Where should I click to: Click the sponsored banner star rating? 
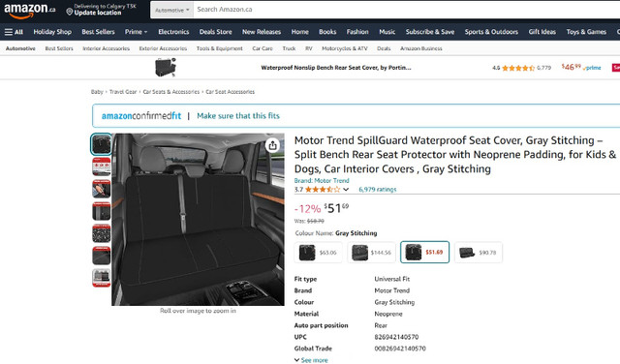pos(518,68)
